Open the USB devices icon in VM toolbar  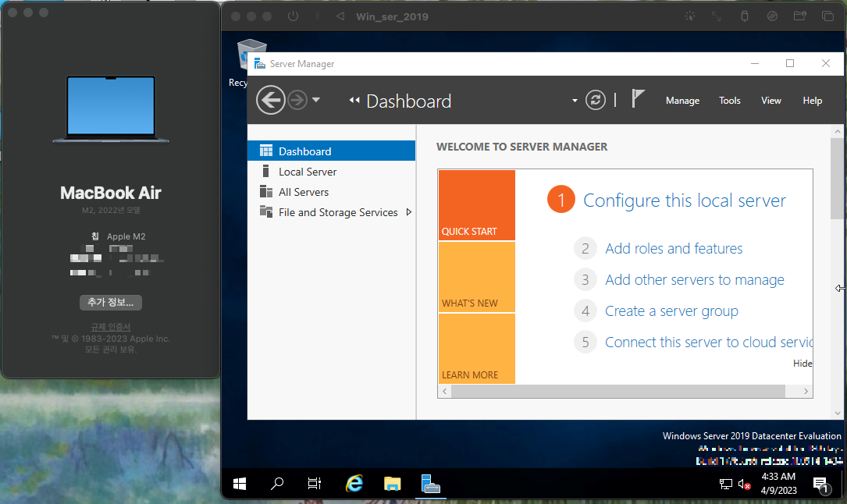pyautogui.click(x=745, y=16)
